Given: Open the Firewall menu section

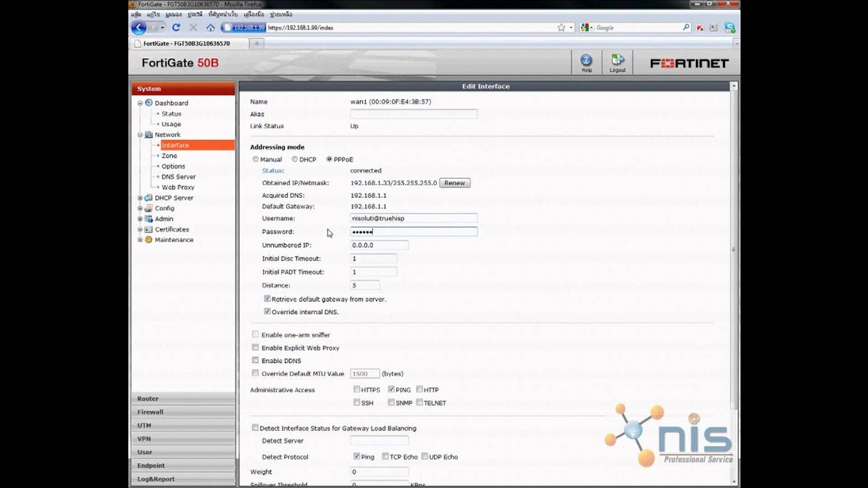Looking at the screenshot, I should click(x=182, y=411).
